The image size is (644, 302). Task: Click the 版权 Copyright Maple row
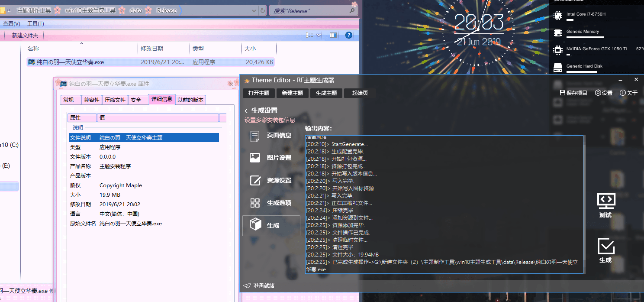pyautogui.click(x=144, y=185)
